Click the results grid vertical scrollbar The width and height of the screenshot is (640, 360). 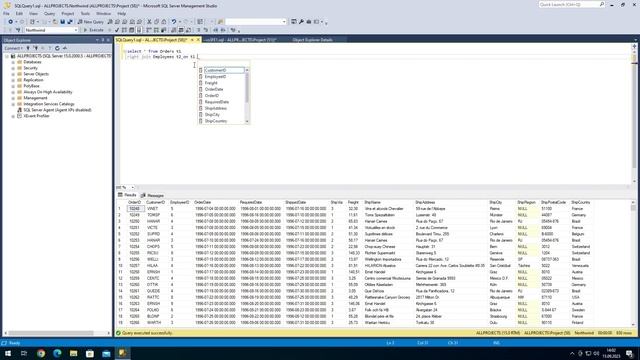coord(633,263)
